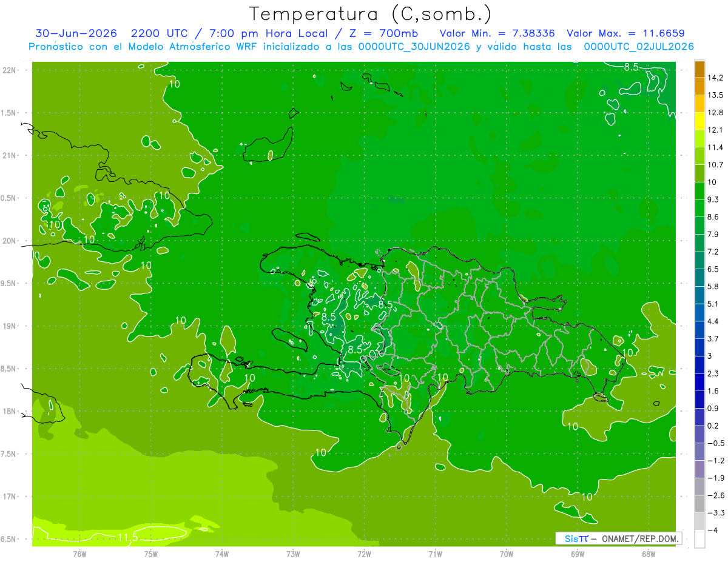Click the '73W' longitude axis label
Image resolution: width=728 pixels, height=562 pixels.
tap(293, 554)
